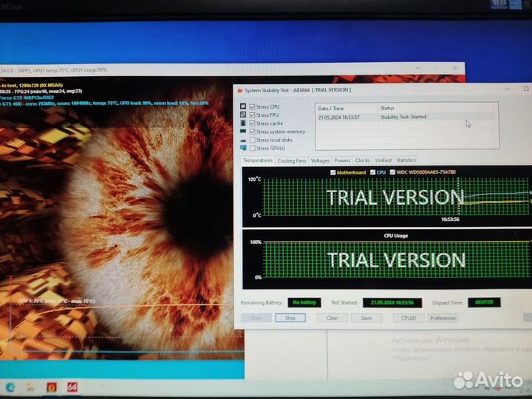Viewport: 532px width, 399px height.
Task: Uncheck the Stress cache option
Action: [x=253, y=123]
